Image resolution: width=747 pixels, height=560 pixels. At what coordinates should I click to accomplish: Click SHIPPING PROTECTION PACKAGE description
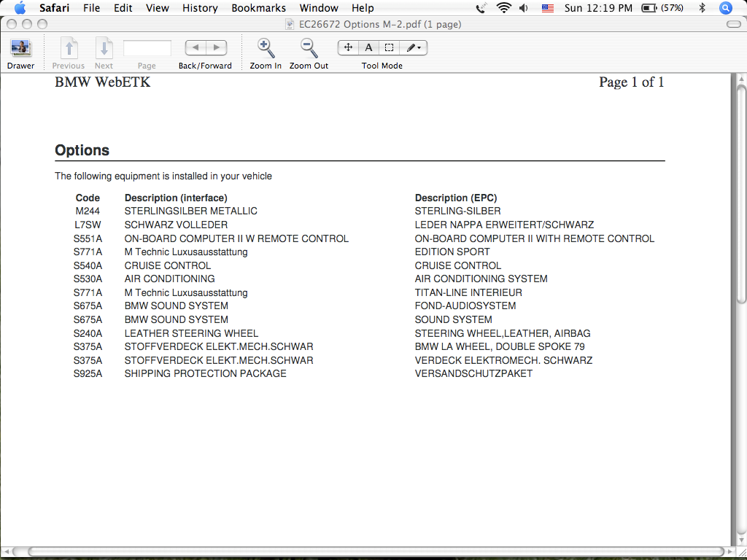pos(205,374)
